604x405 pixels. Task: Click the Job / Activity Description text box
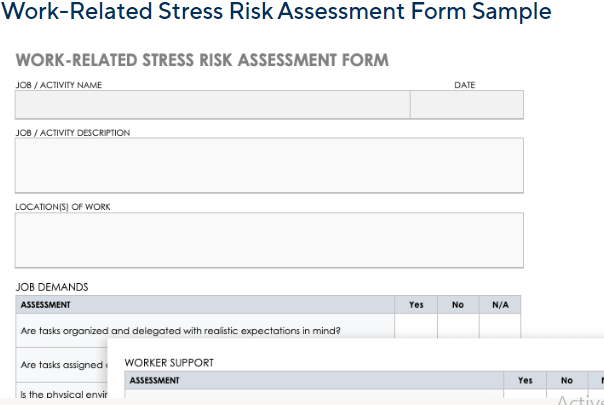269,165
